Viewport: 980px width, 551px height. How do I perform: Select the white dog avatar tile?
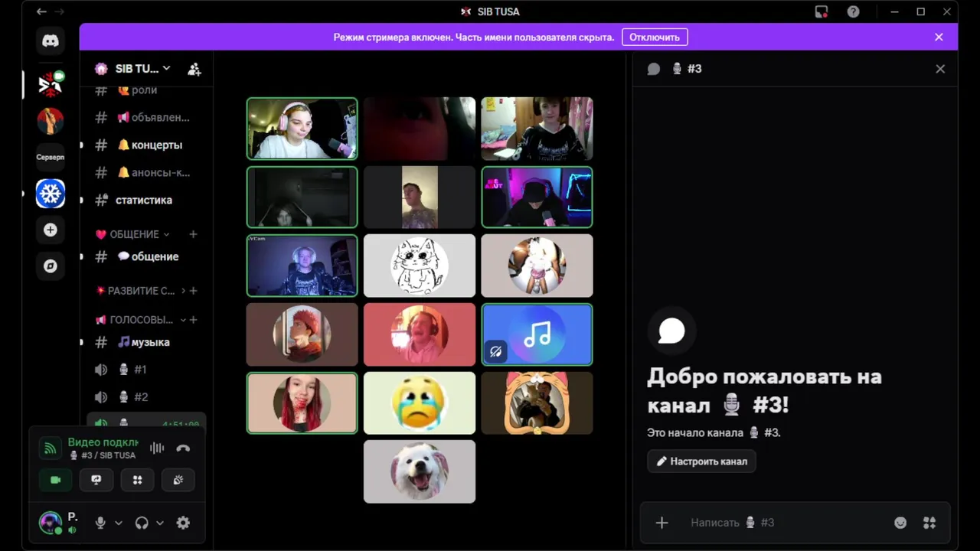420,471
